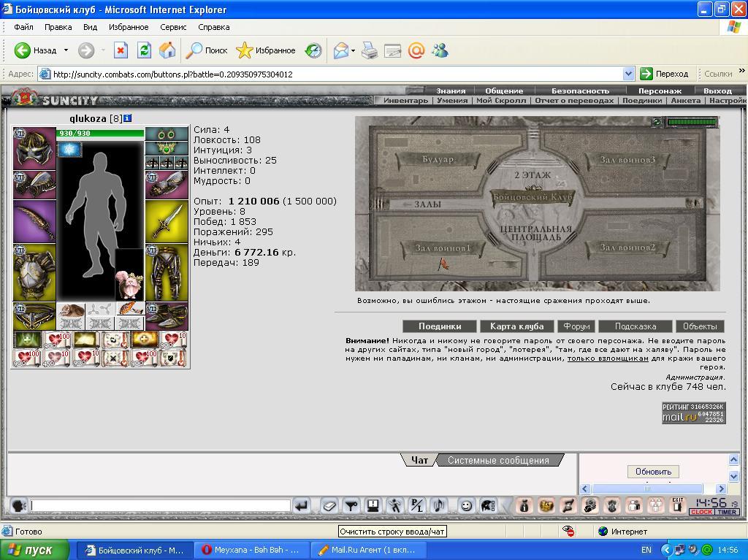Refresh the page with IE Refresh icon
This screenshot has width=748, height=560.
(144, 50)
